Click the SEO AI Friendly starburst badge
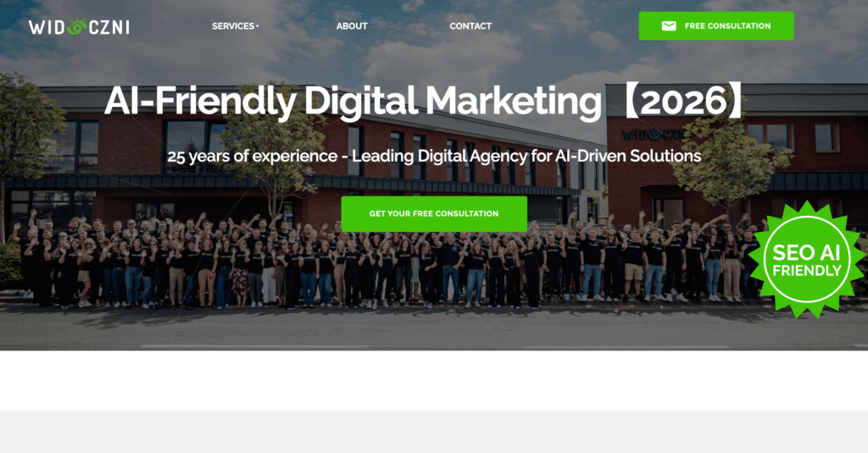This screenshot has width=868, height=453. pos(807,259)
